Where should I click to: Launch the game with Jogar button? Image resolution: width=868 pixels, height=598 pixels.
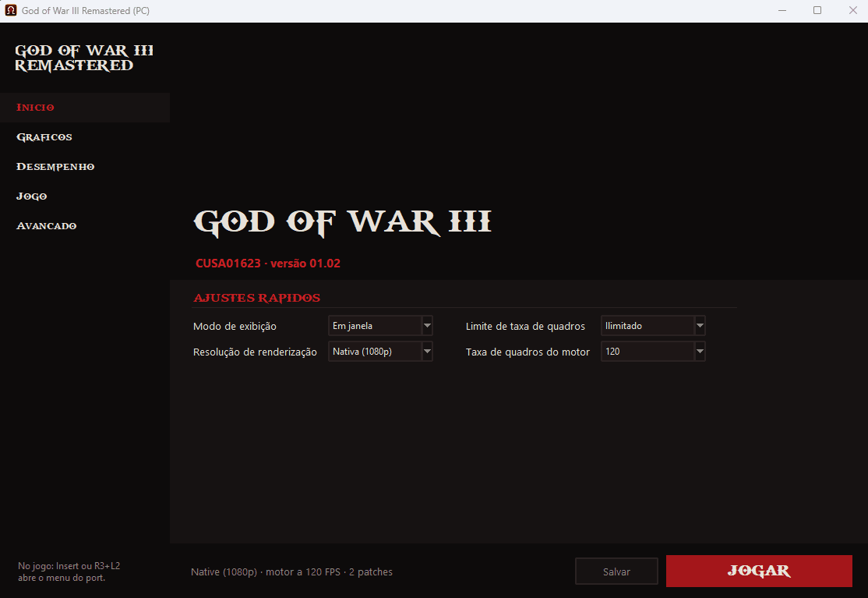[759, 571]
